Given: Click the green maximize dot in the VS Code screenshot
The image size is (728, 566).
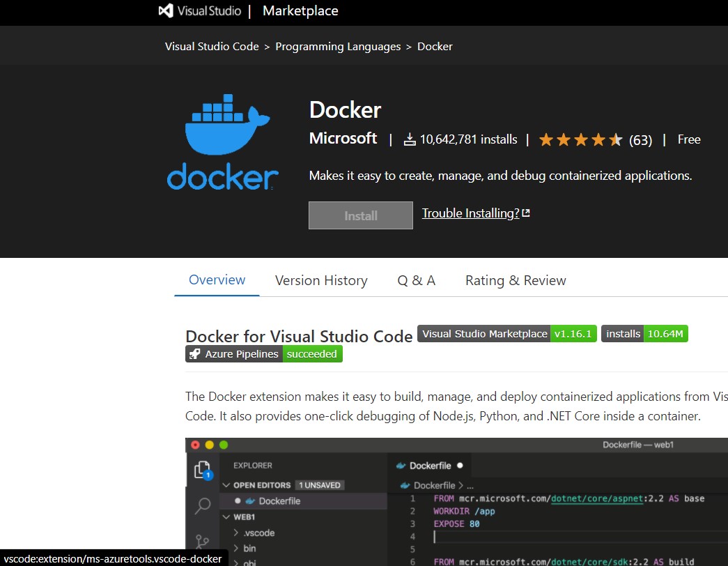Looking at the screenshot, I should click(224, 445).
